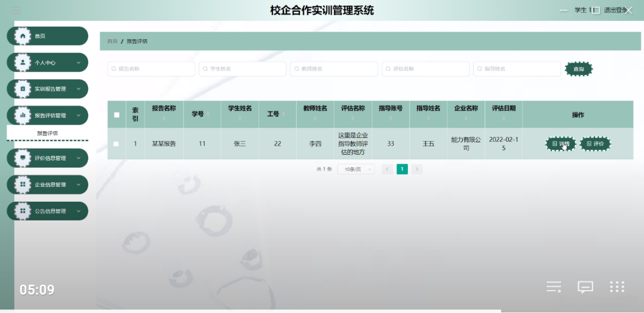Click the grid icon beside 企业信息管理
The image size is (644, 313).
click(x=22, y=184)
